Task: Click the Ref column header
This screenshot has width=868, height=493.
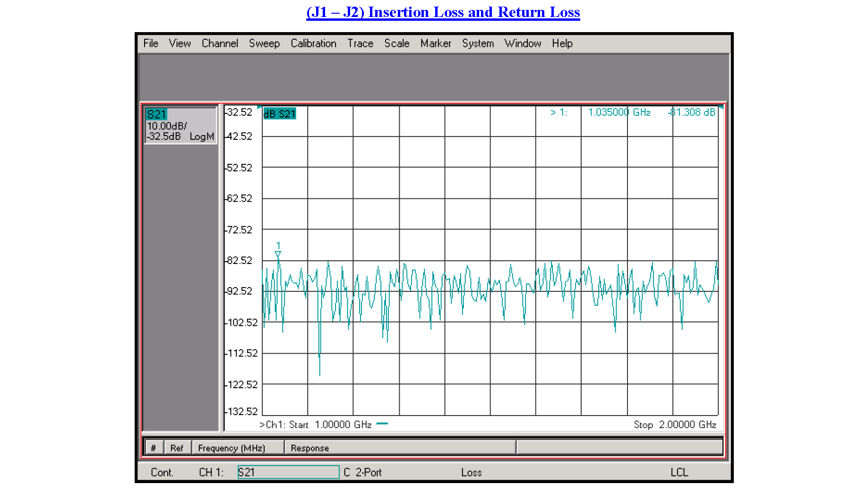Action: click(177, 447)
